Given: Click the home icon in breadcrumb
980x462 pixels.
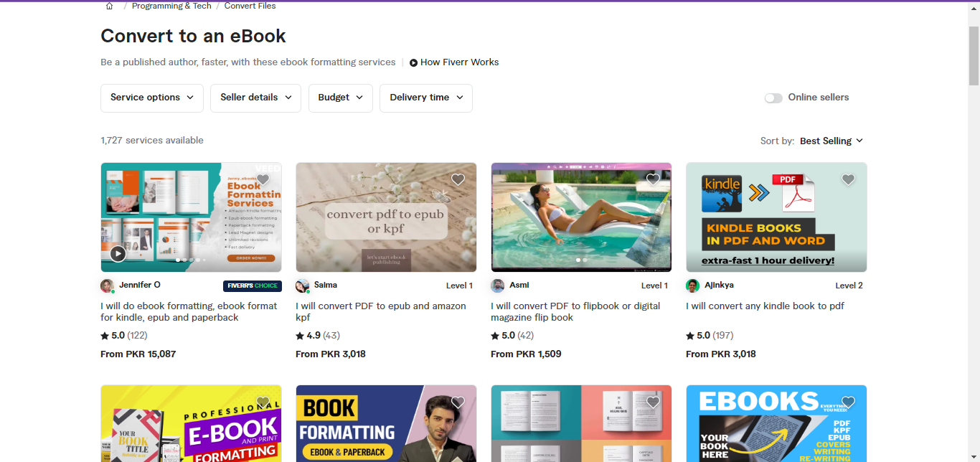Looking at the screenshot, I should tap(109, 6).
